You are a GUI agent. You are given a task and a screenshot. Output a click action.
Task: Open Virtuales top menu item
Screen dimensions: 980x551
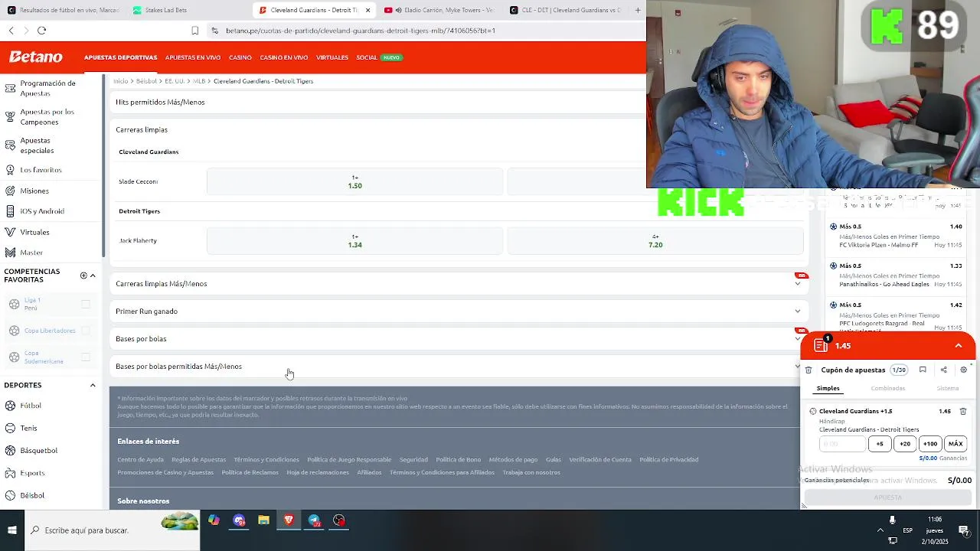point(332,57)
